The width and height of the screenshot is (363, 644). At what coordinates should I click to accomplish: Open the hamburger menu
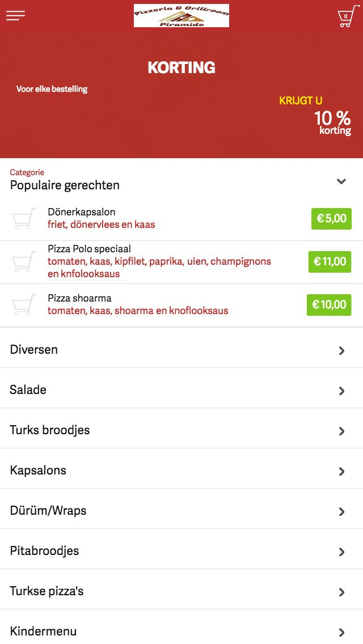15,16
